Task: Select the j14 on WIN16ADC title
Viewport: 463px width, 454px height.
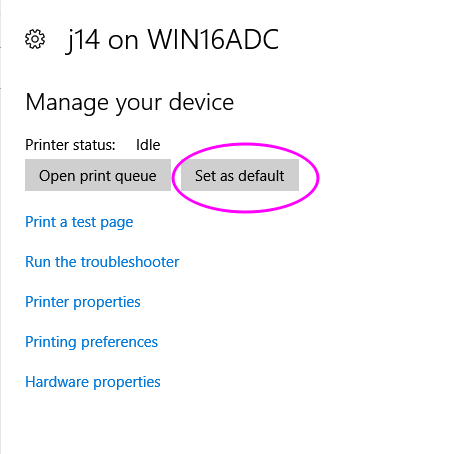Action: point(172,40)
